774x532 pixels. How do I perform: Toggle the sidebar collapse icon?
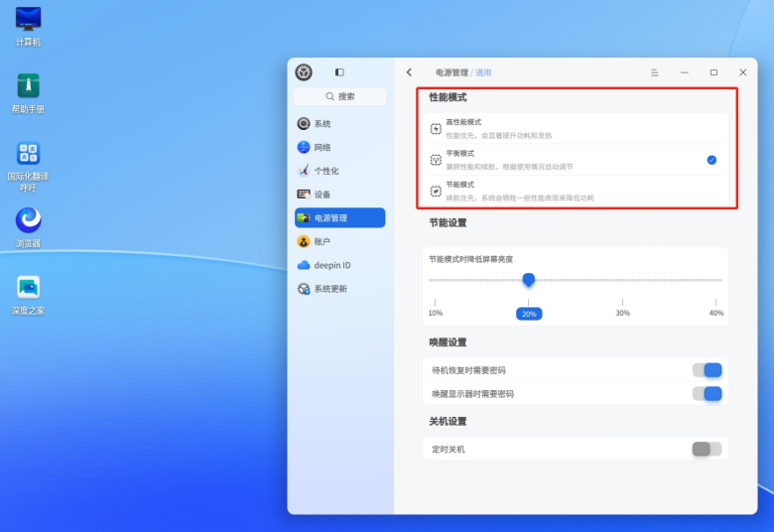[339, 72]
